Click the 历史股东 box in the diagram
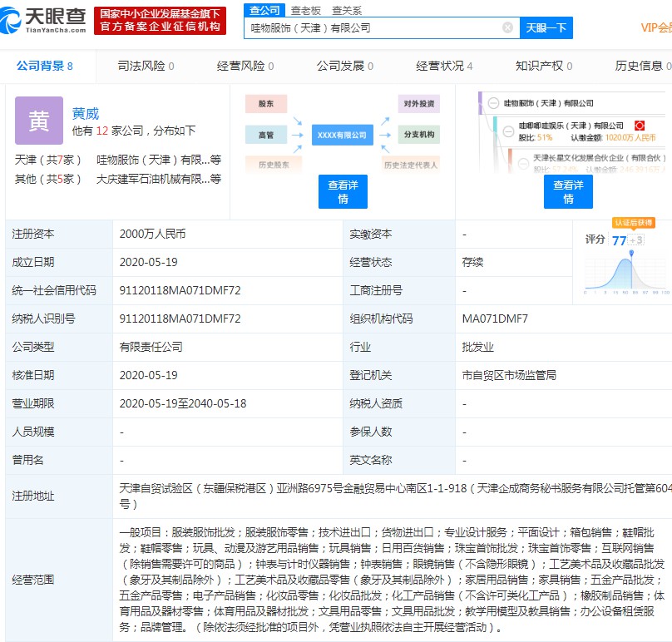The height and width of the screenshot is (642, 672). [x=274, y=165]
